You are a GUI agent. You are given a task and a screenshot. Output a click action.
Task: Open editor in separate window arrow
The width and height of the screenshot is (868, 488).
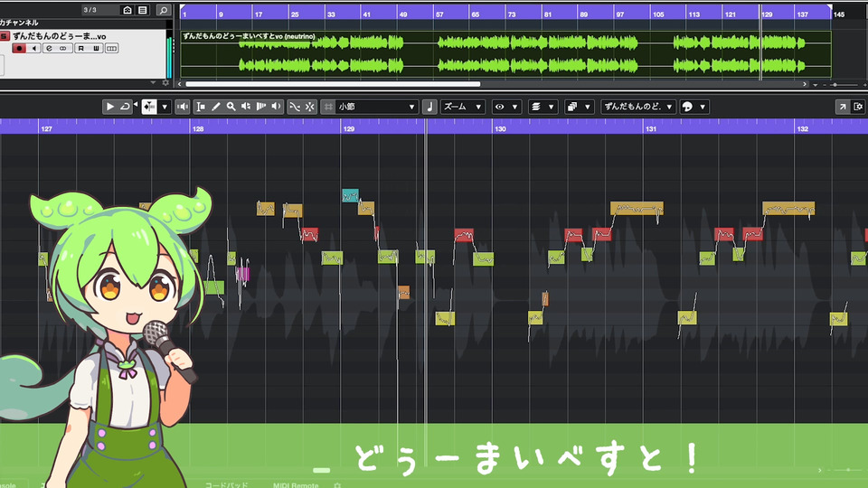pos(843,107)
